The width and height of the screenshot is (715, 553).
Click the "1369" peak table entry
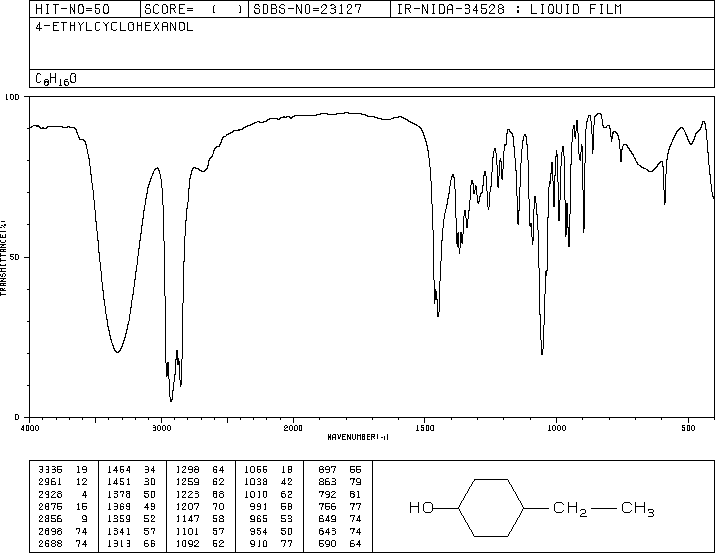point(119,506)
